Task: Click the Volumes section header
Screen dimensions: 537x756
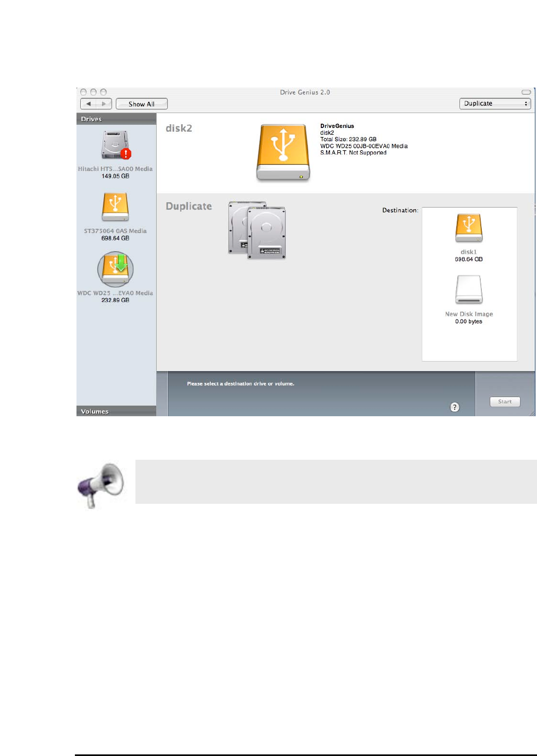Action: pos(116,411)
